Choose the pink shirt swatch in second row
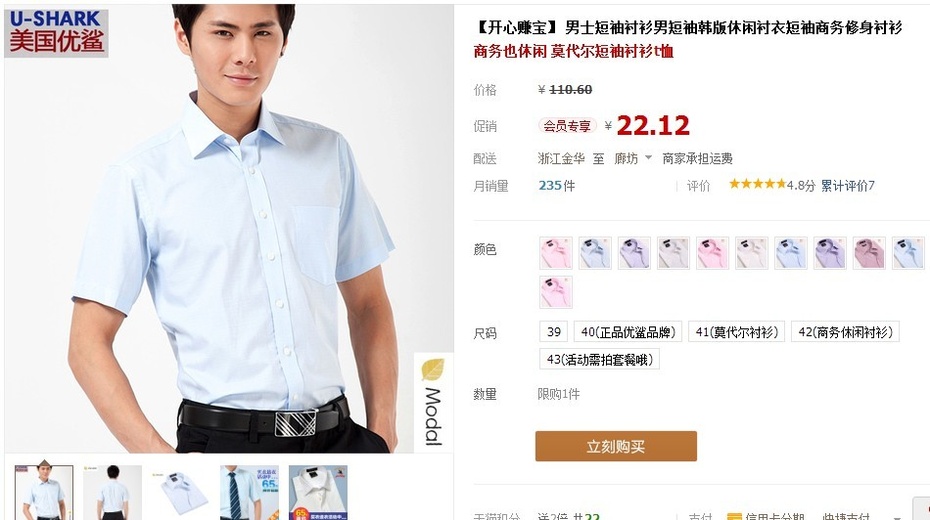The width and height of the screenshot is (930, 520). click(555, 292)
